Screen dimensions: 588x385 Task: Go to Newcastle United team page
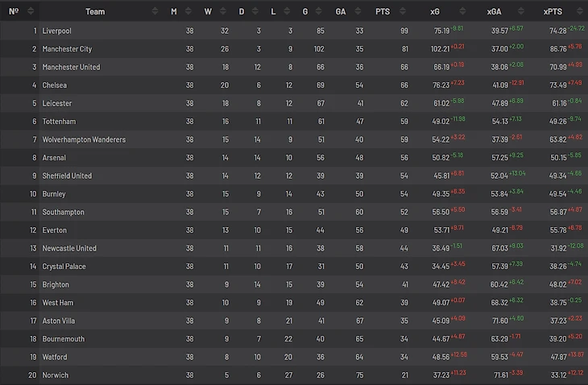[x=69, y=248]
